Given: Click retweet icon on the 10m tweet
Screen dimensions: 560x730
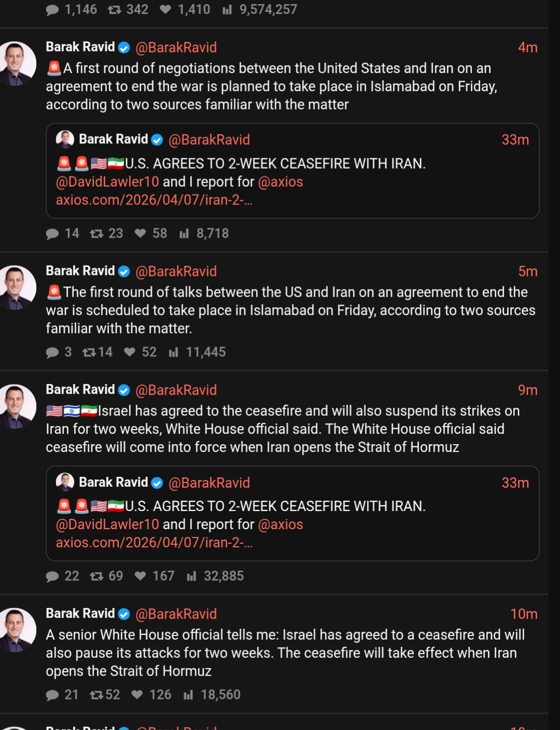Looking at the screenshot, I should tap(97, 695).
